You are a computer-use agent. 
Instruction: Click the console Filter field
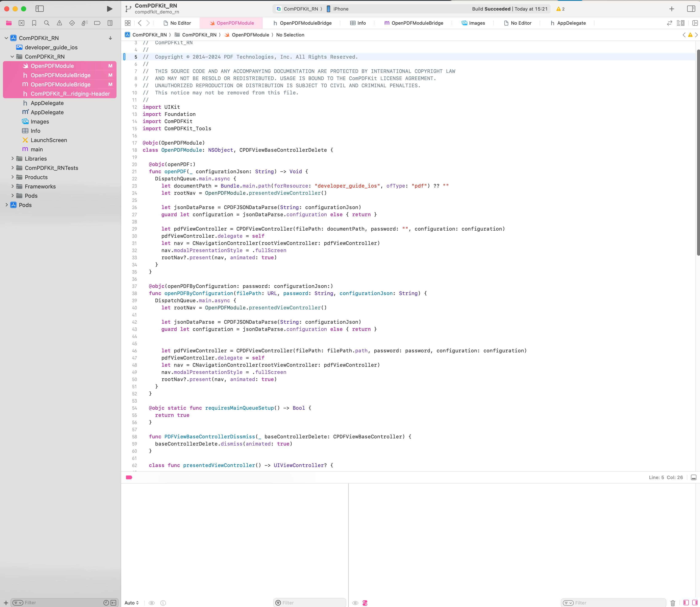pyautogui.click(x=613, y=603)
